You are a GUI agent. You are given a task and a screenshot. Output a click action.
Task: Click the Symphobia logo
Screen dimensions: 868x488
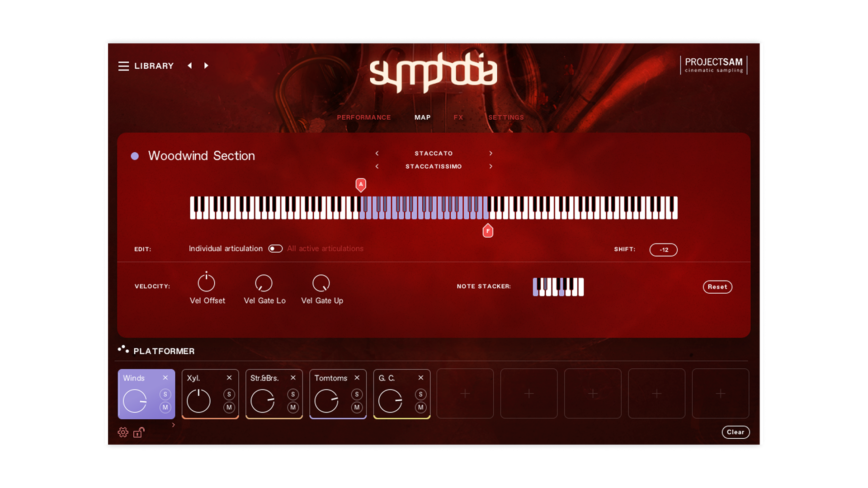pos(434,72)
